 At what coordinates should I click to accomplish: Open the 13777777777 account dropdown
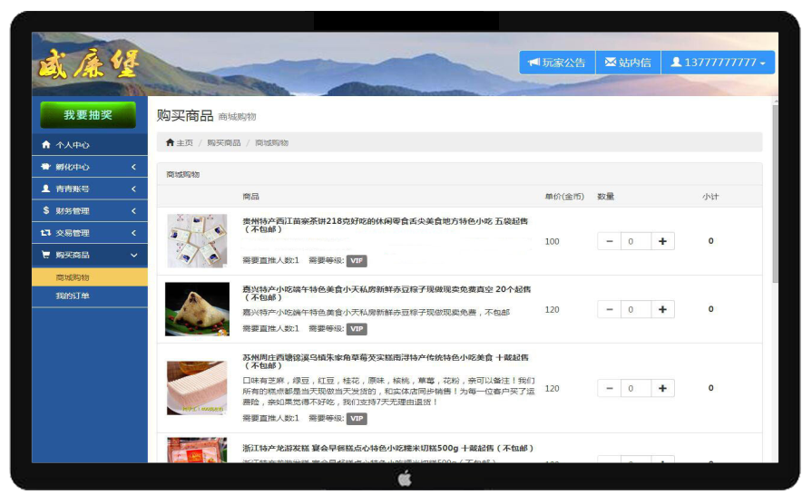tap(718, 63)
